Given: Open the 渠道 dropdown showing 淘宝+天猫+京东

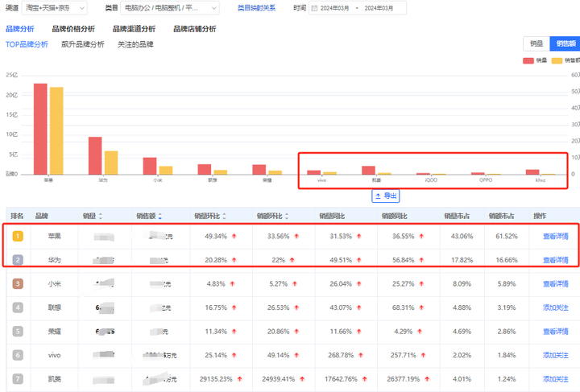Looking at the screenshot, I should point(55,8).
